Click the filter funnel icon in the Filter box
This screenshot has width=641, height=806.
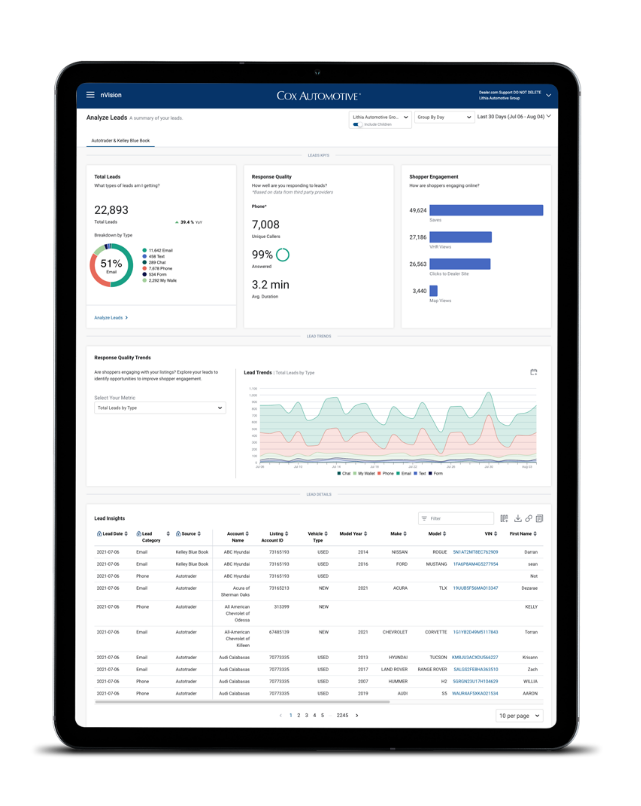coord(424,518)
